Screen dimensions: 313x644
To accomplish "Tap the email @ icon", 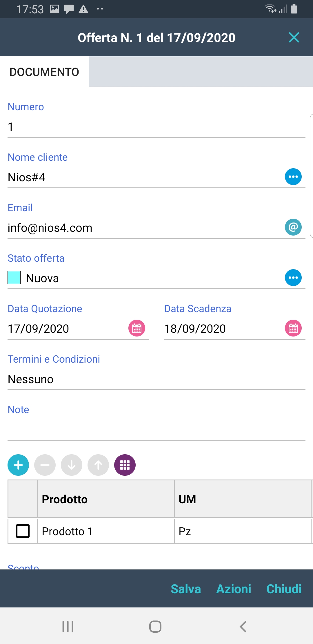I will click(293, 227).
